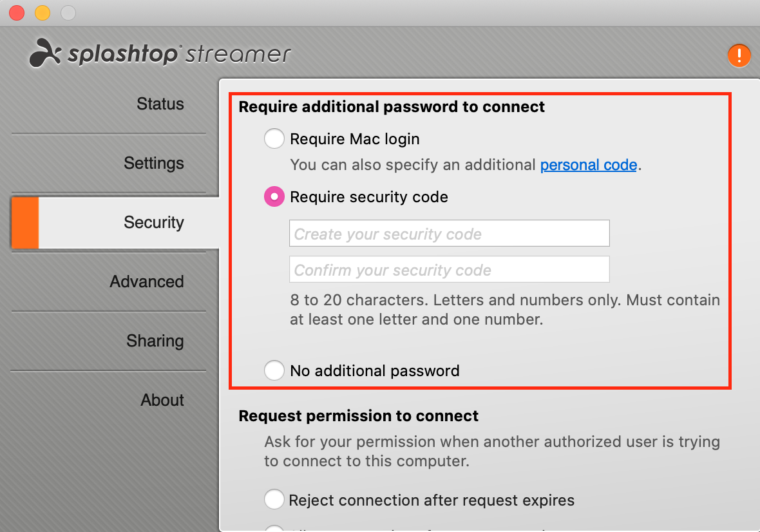Click the Splashtop Streamer logo
This screenshot has width=760, height=532.
click(160, 53)
